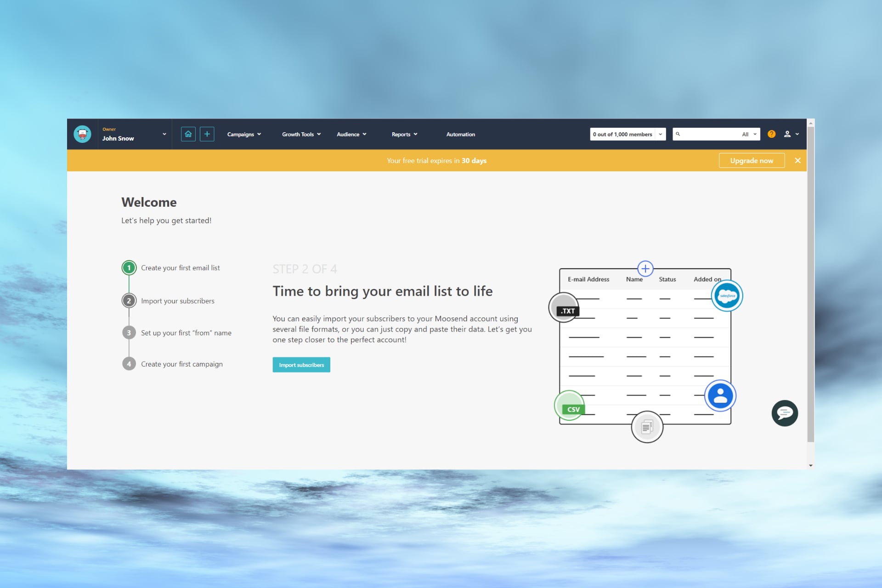Viewport: 882px width, 588px height.
Task: Open the user profile account icon
Action: point(787,134)
